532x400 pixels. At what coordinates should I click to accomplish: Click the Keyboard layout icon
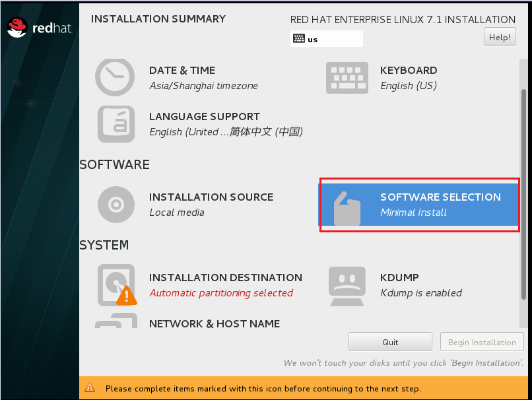tap(347, 78)
